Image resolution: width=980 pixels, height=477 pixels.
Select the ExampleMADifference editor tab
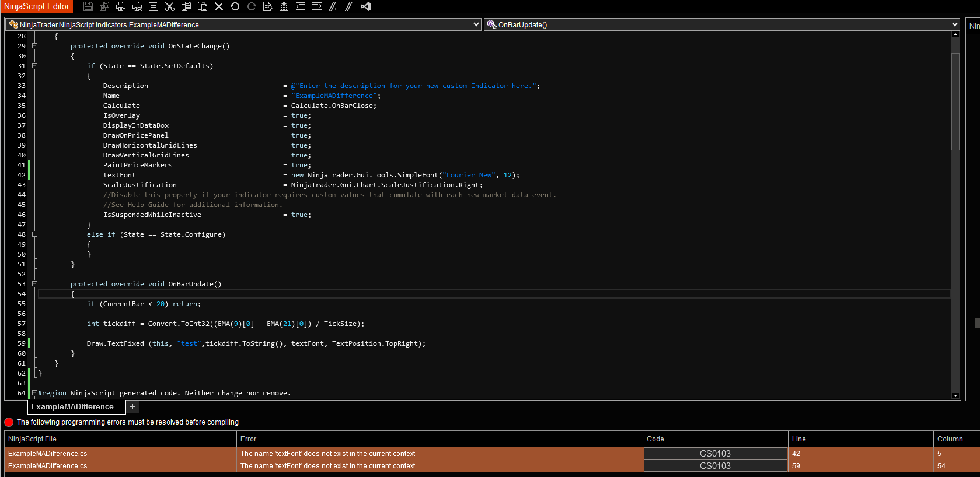pos(72,407)
